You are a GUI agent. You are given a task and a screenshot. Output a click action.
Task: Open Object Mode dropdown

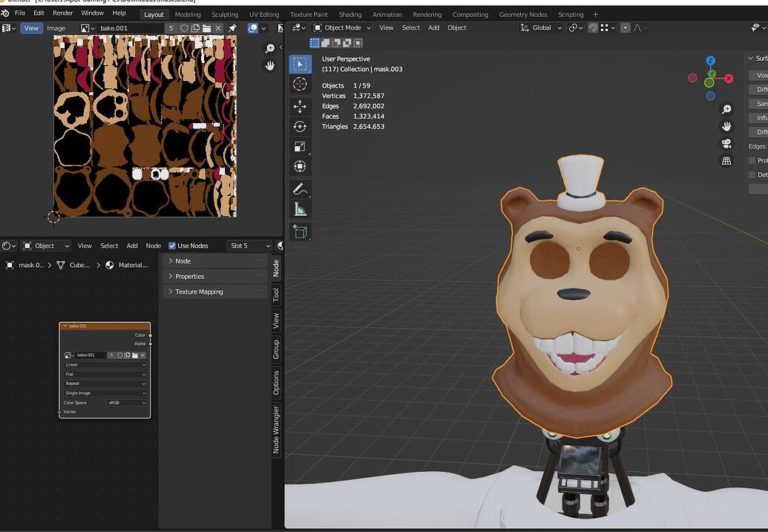(342, 28)
